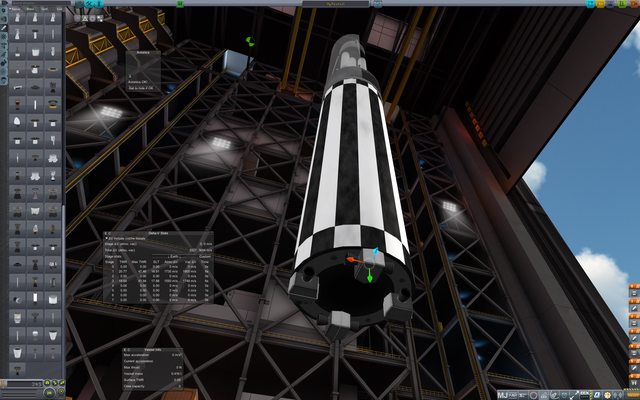Click the diagonal arrow icon in bottom toolbar
Image resolution: width=640 pixels, height=400 pixels.
tap(574, 395)
